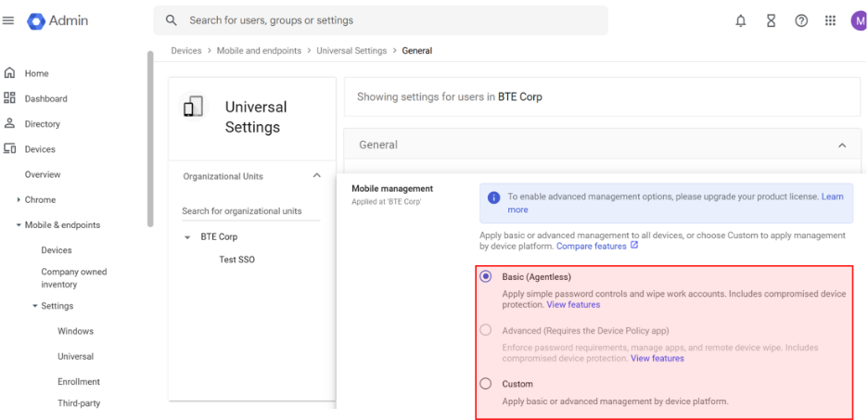Image resolution: width=868 pixels, height=420 pixels.
Task: Open Company owned inventory
Action: pos(74,278)
